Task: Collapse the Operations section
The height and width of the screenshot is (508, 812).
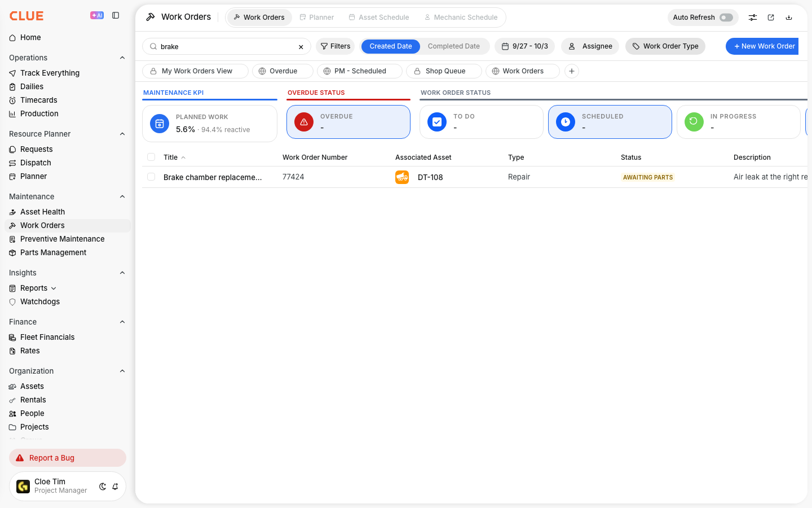Action: coord(122,58)
